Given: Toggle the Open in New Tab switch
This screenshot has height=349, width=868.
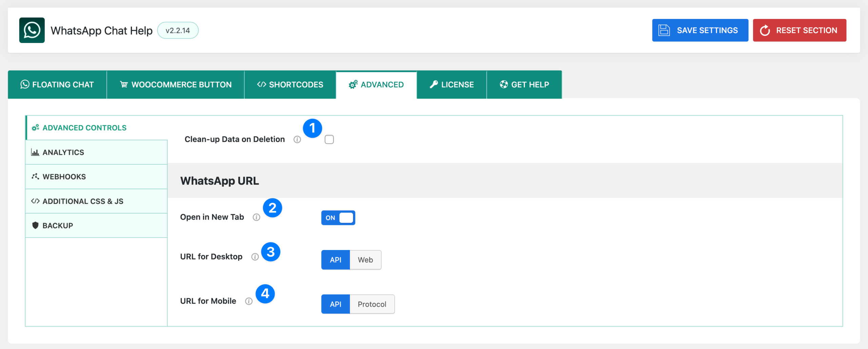Looking at the screenshot, I should click(338, 218).
